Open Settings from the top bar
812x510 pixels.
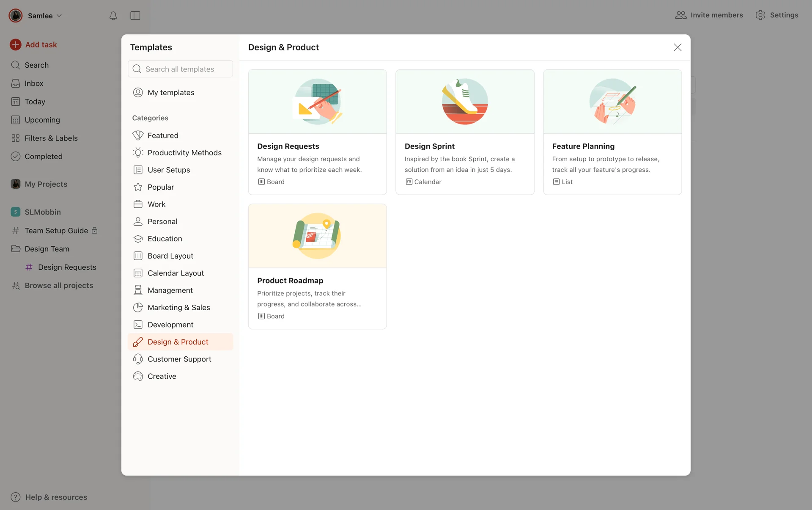(777, 15)
